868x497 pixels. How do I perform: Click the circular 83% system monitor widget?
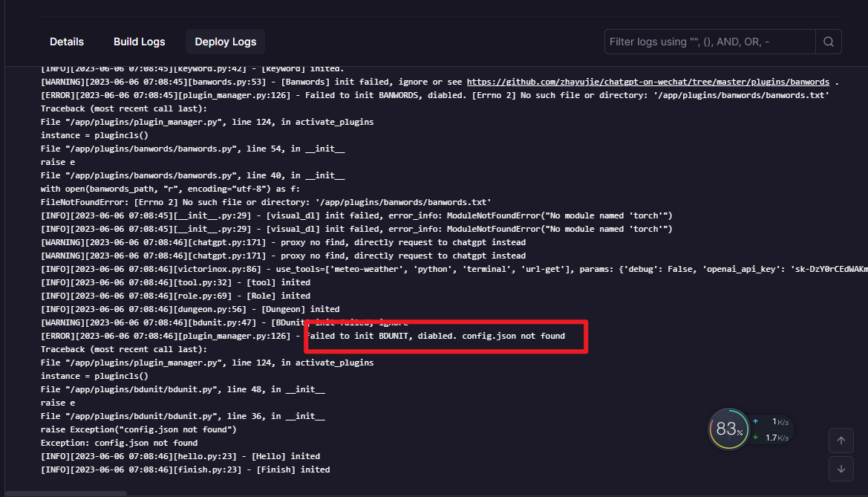tap(728, 429)
